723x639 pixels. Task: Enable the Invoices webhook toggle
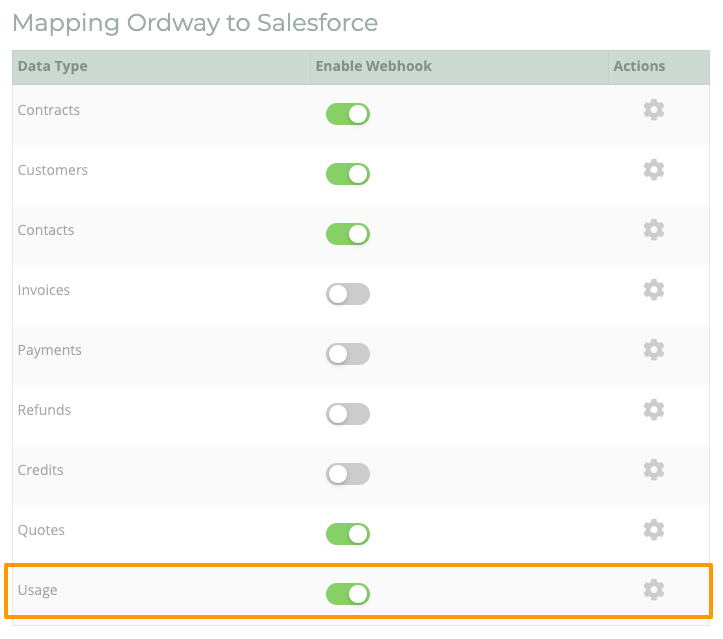click(348, 294)
